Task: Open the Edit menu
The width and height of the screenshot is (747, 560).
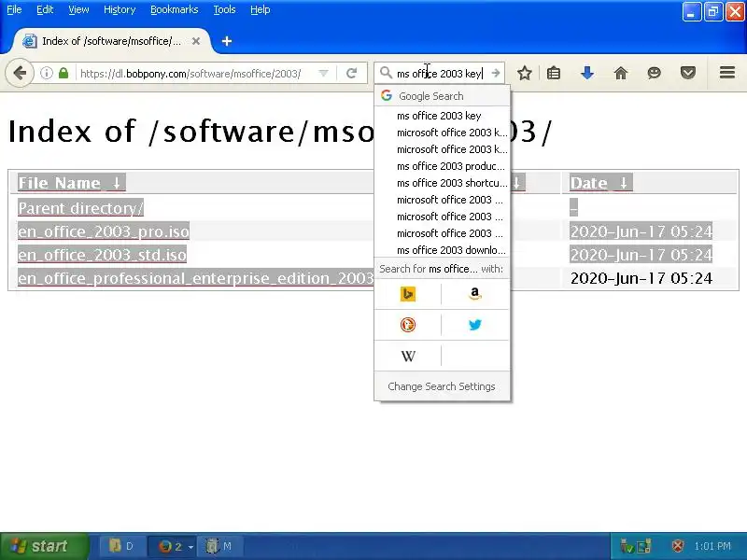Action: click(x=45, y=9)
